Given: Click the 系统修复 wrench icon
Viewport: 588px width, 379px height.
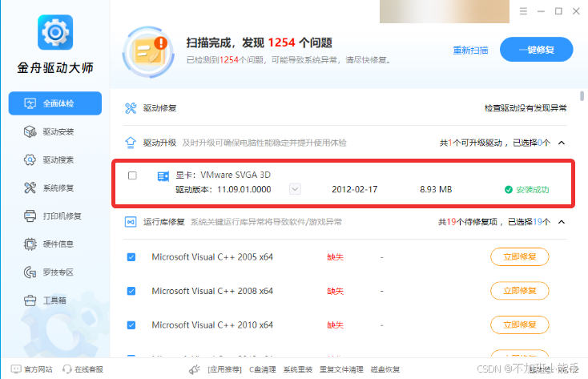Looking at the screenshot, I should point(30,187).
